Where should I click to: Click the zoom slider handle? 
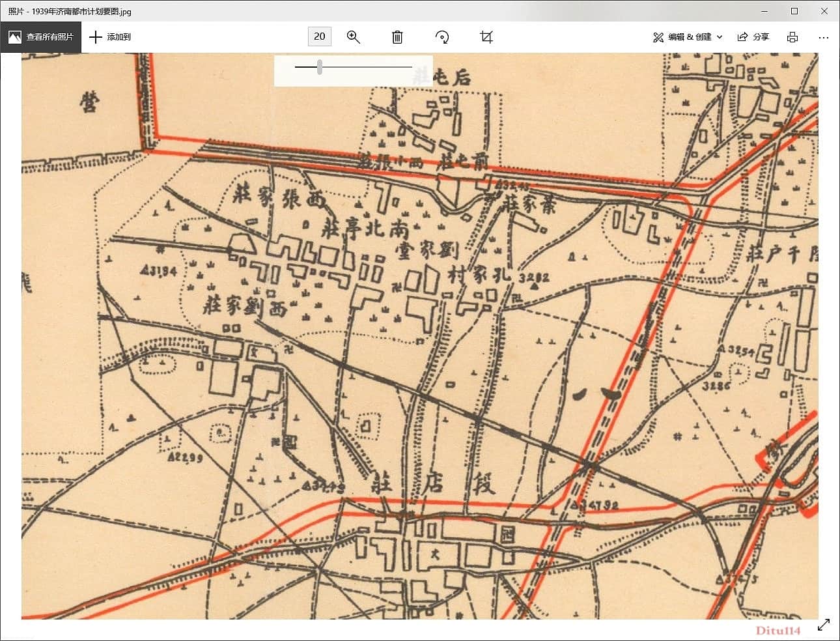pos(320,66)
